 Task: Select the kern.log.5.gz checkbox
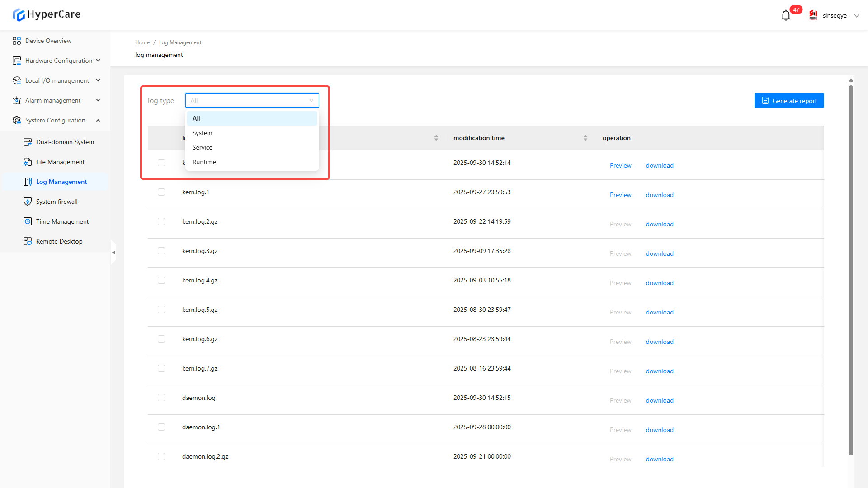[x=161, y=310]
